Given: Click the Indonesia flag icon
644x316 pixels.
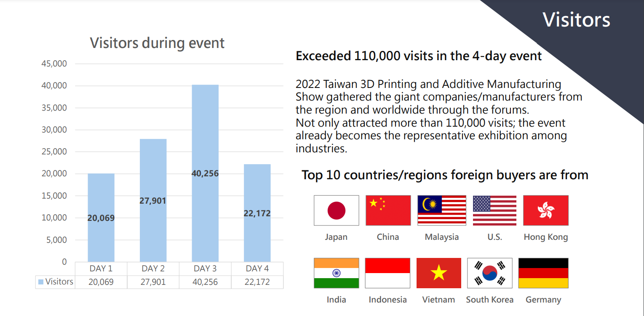Looking at the screenshot, I should point(387,273).
